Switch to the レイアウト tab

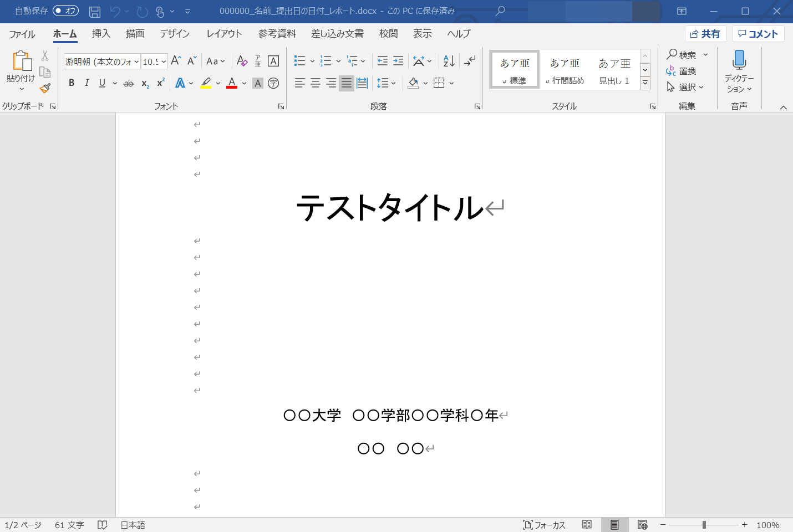224,34
